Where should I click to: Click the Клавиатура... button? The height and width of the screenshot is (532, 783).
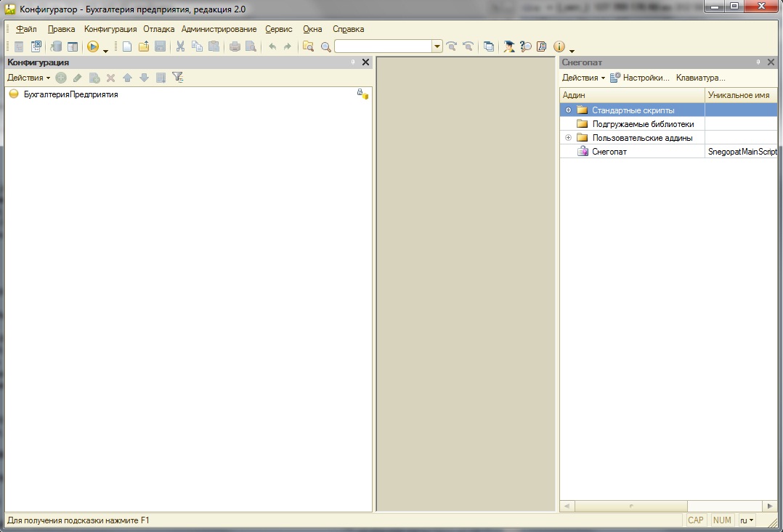[700, 78]
